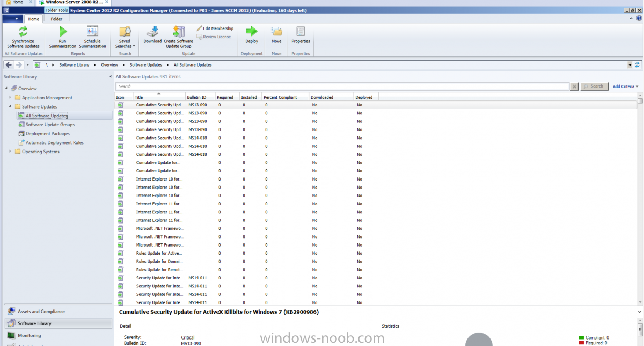The width and height of the screenshot is (644, 346).
Task: Expand the Operating Systems folder
Action: coord(10,152)
